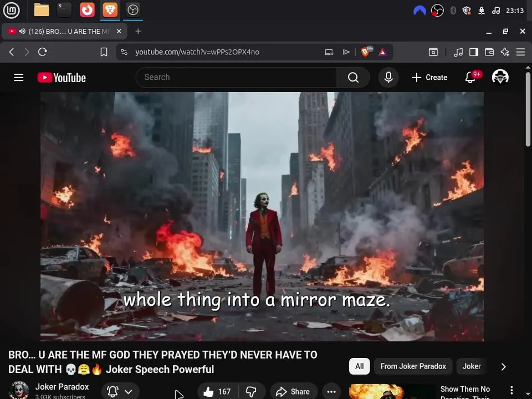Open the tab search button in the toolbar
This screenshot has width=532, height=399.
[433, 52]
